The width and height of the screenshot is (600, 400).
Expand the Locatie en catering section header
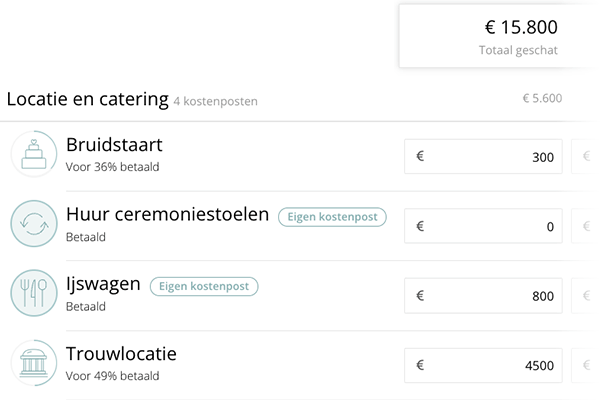[x=88, y=99]
